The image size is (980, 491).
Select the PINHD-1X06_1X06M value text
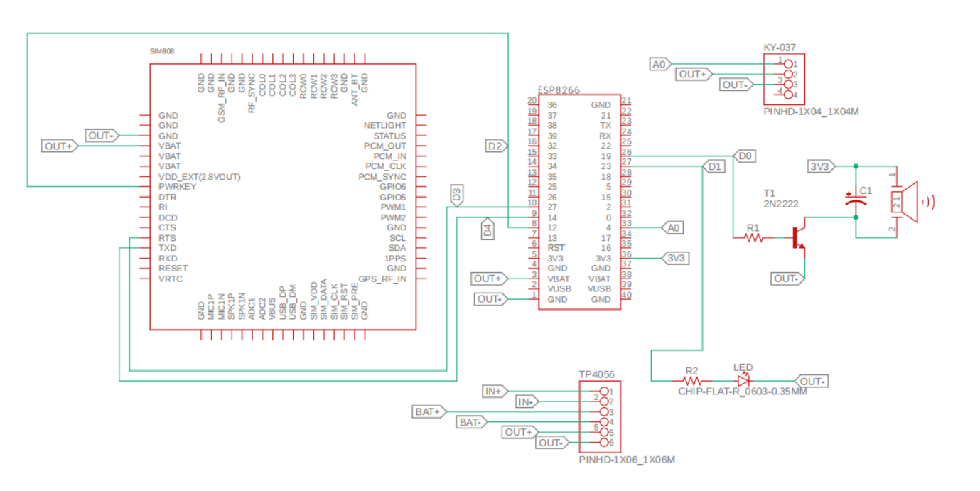pyautogui.click(x=627, y=460)
